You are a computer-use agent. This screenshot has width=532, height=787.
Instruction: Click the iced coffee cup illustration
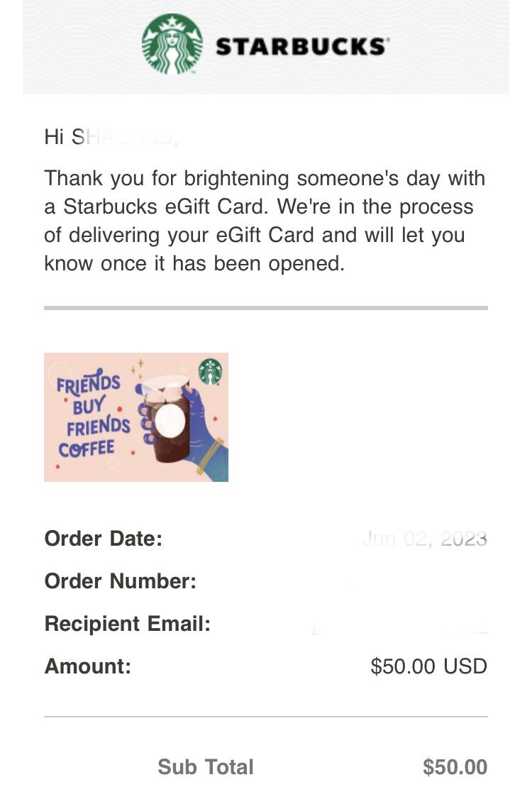pos(164,417)
